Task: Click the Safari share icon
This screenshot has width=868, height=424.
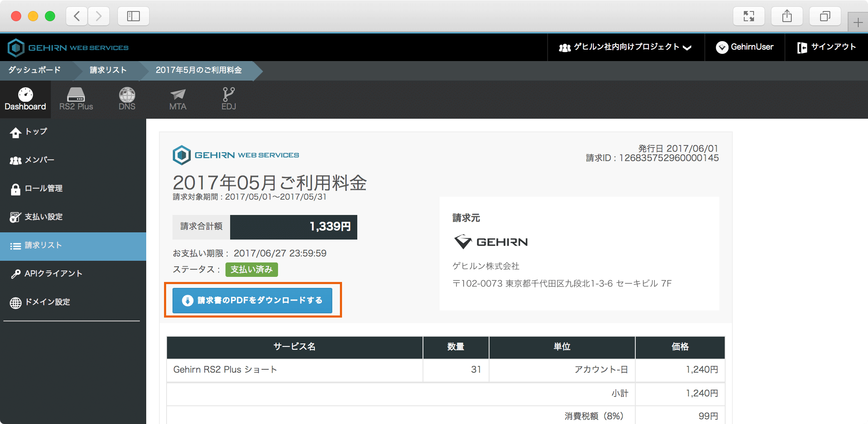Action: click(787, 17)
